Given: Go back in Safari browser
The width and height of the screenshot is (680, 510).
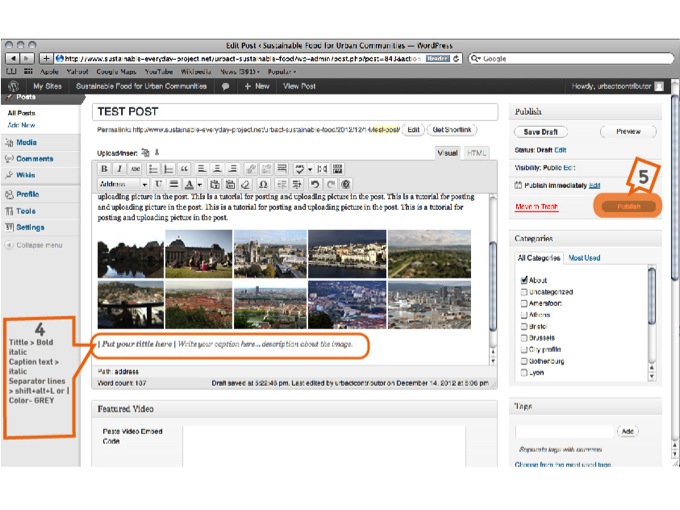Looking at the screenshot, I should [x=13, y=58].
